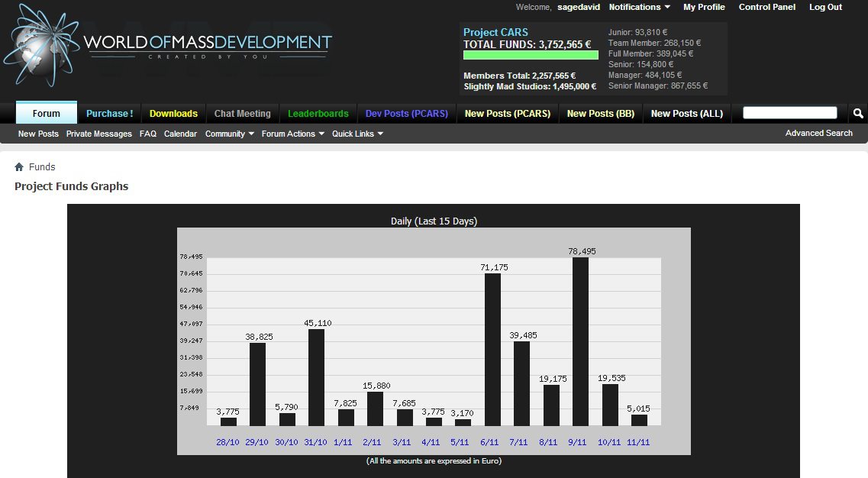Click the 39,485 bar for 7/11
The width and height of the screenshot is (868, 478).
(x=522, y=383)
